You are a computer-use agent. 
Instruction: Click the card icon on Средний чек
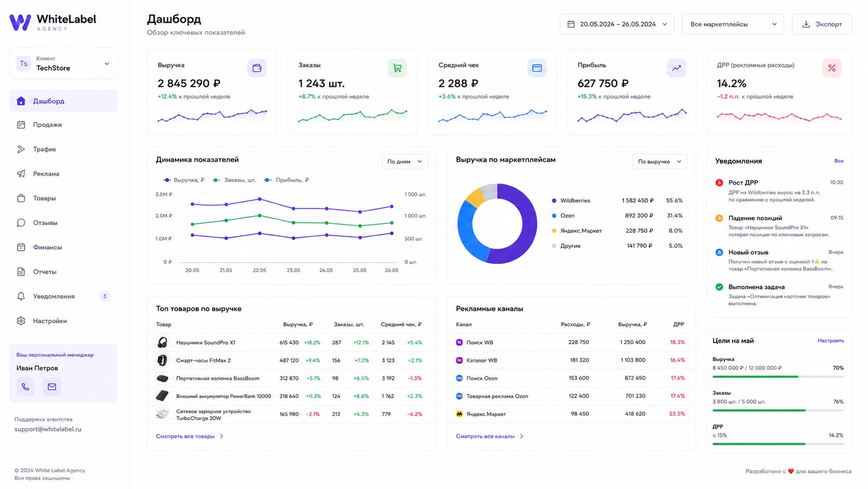pyautogui.click(x=537, y=68)
